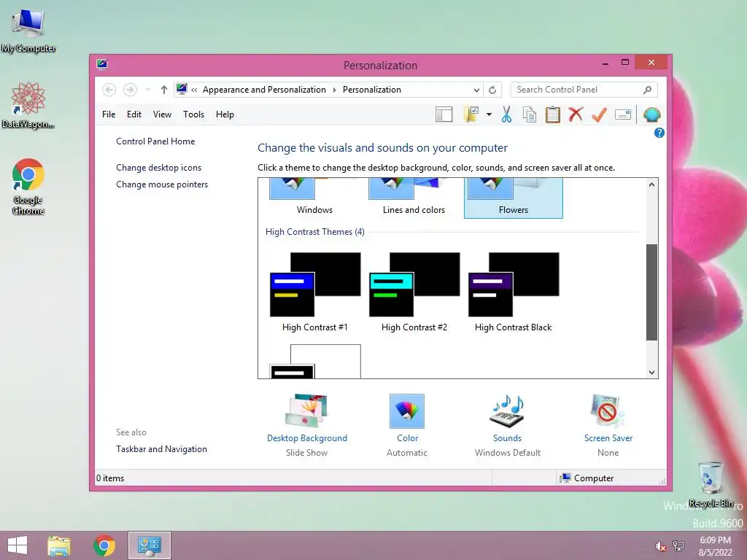This screenshot has height=560, width=747.
Task: Expand the folder options dropdown arrow
Action: point(489,114)
